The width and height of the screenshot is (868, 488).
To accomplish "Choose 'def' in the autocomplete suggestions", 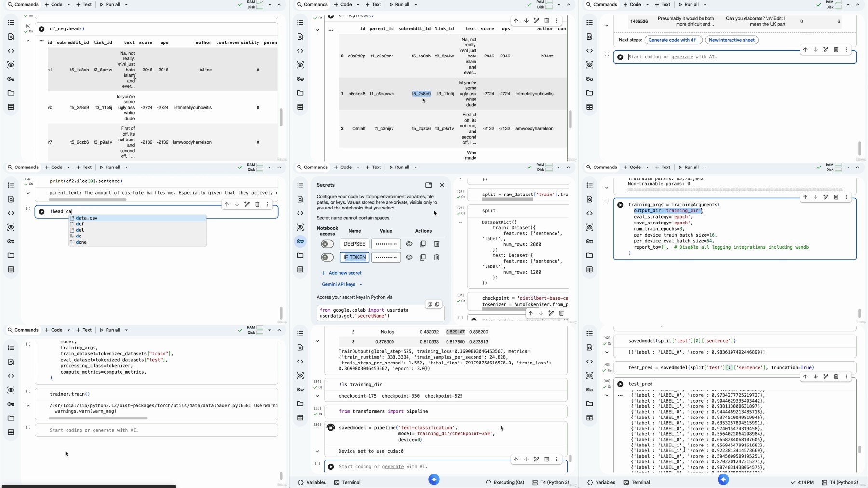I will point(137,224).
